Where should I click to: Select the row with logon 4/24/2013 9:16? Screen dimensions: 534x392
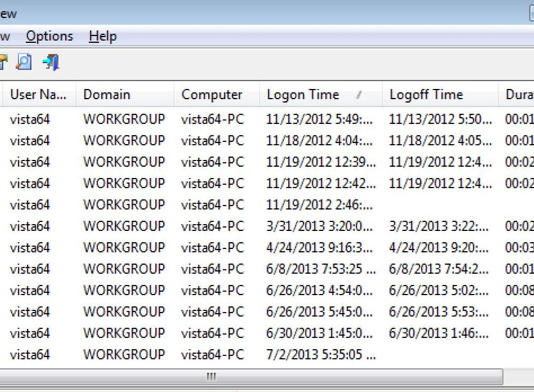point(267,248)
